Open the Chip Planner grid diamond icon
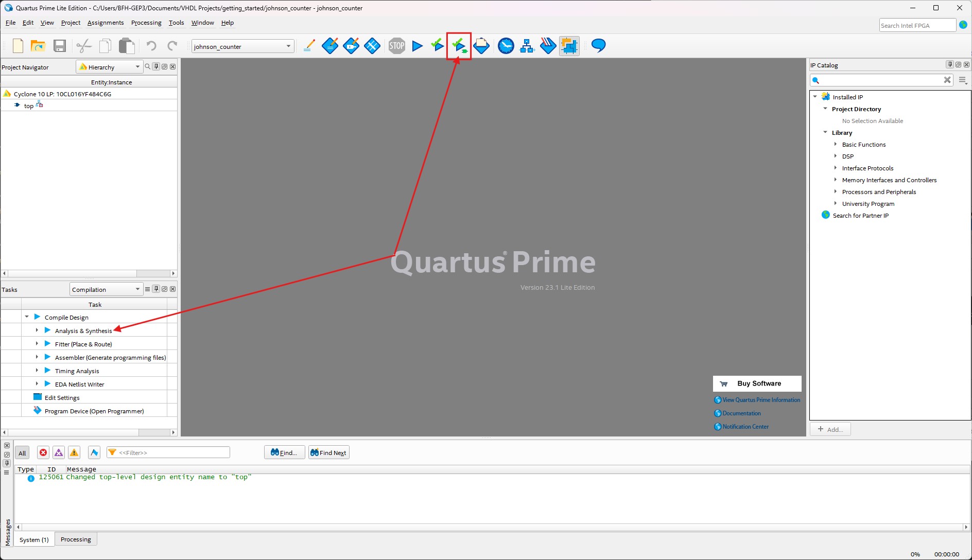This screenshot has width=972, height=560. [372, 46]
